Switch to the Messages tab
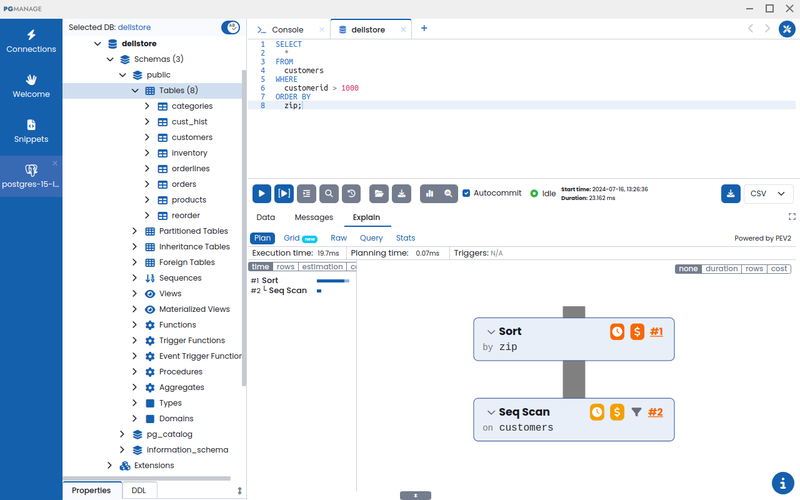 tap(313, 217)
